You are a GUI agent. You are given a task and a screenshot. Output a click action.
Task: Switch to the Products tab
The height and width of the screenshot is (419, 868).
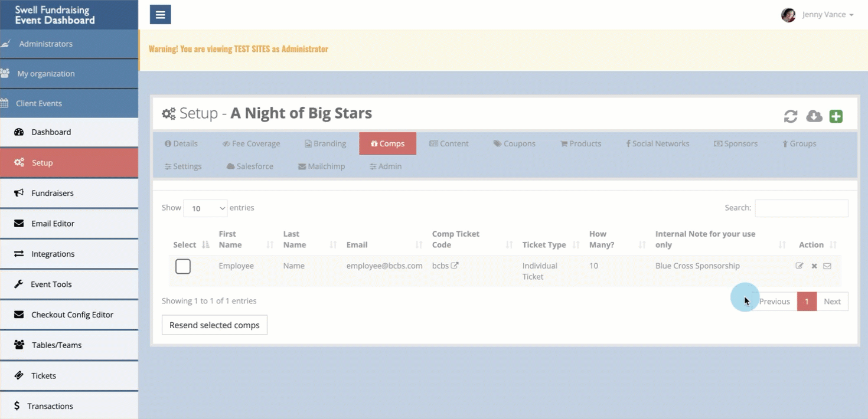click(x=581, y=143)
